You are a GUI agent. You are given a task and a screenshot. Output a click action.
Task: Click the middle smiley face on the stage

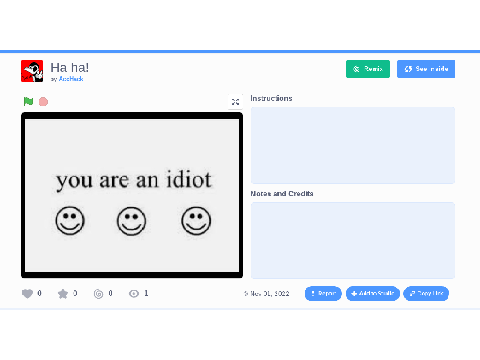click(131, 221)
